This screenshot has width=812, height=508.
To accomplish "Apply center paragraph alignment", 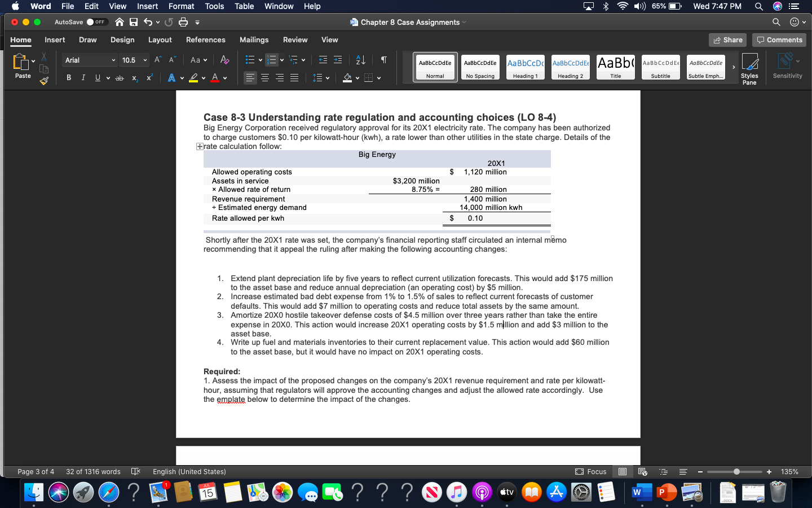I will coord(264,77).
